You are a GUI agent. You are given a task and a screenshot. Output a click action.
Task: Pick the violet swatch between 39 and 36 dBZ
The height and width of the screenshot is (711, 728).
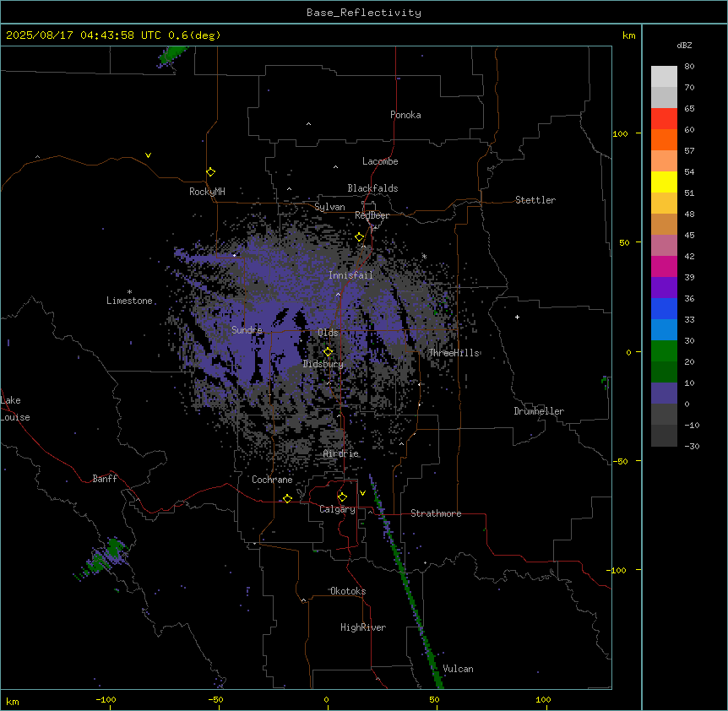pos(664,288)
